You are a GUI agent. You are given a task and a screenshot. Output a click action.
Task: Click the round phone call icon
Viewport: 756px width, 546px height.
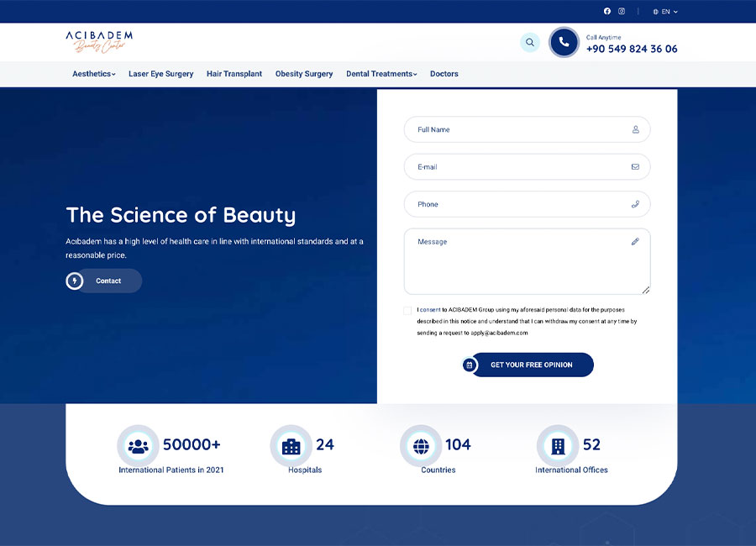564,43
